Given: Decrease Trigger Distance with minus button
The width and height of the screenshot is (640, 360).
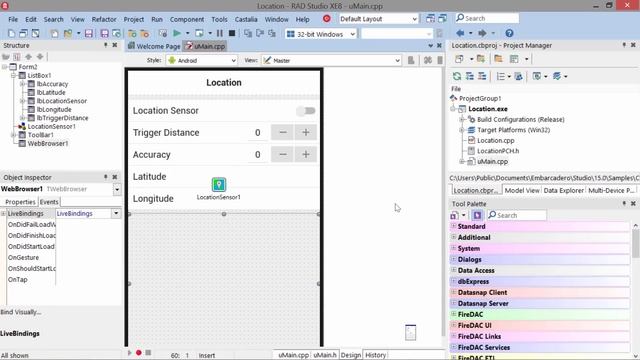Looking at the screenshot, I should 282,132.
